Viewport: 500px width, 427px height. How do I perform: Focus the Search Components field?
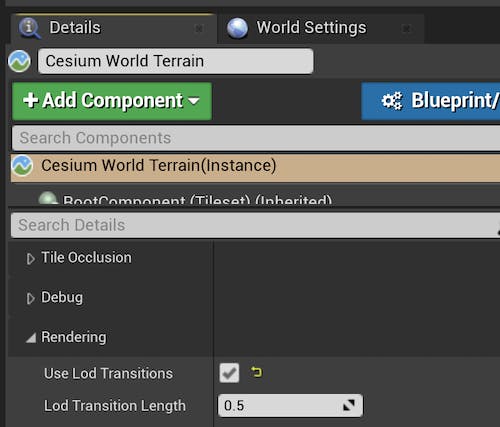(256, 138)
